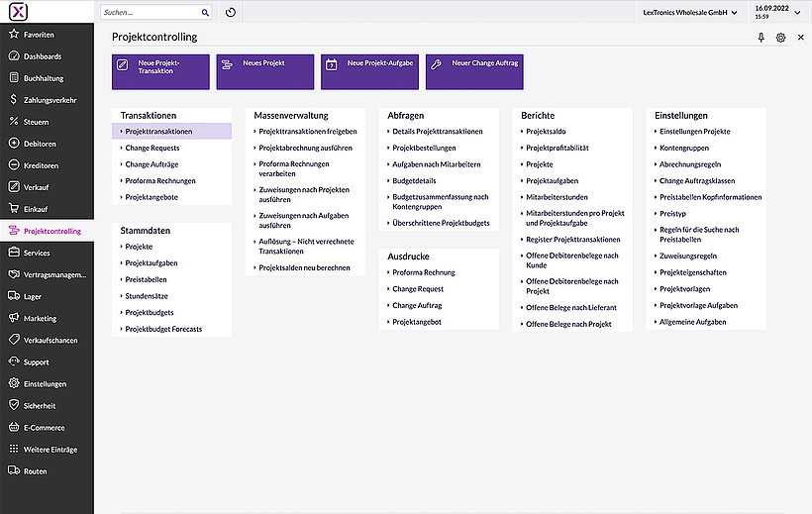Open Change Aufträge under Transaktionen
The height and width of the screenshot is (514, 812).
coord(152,164)
